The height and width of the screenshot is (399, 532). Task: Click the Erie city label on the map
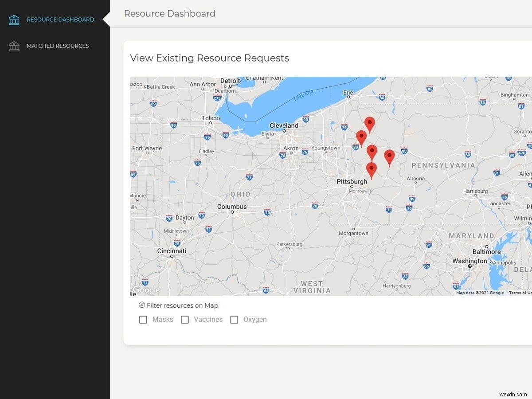coord(348,93)
